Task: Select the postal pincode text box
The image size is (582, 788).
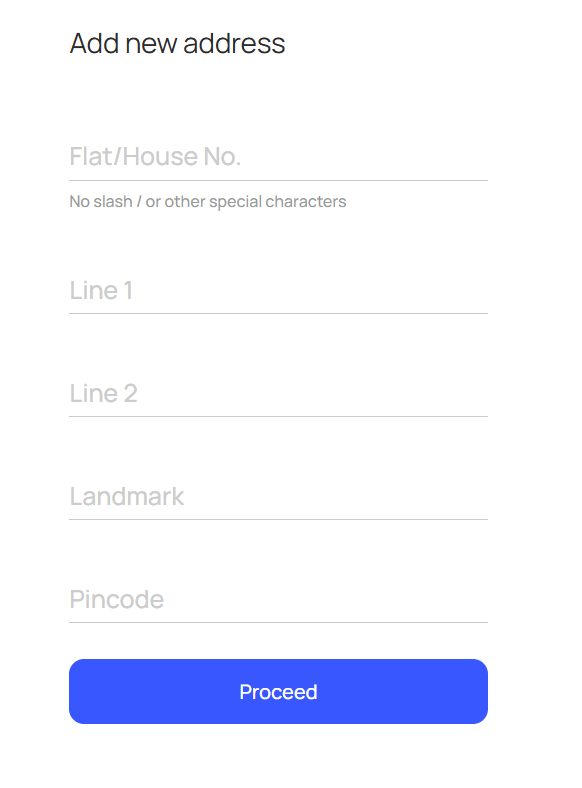Action: coord(278,599)
